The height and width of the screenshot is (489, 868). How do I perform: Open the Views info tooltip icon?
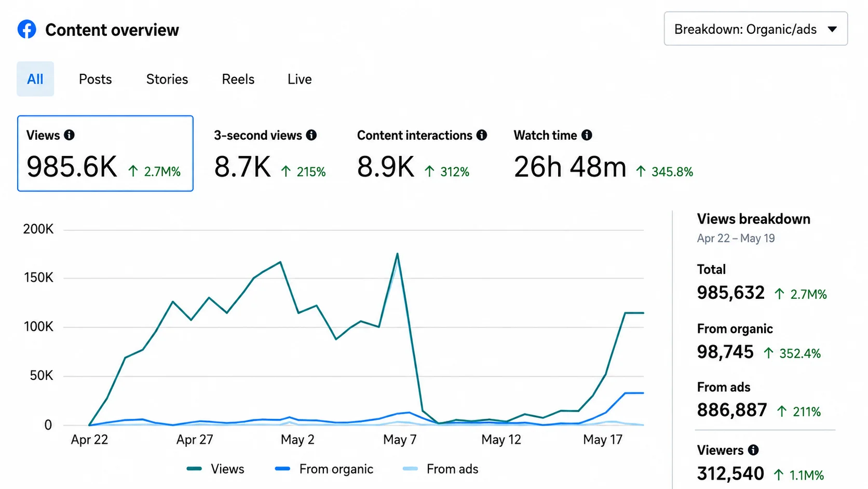click(69, 135)
